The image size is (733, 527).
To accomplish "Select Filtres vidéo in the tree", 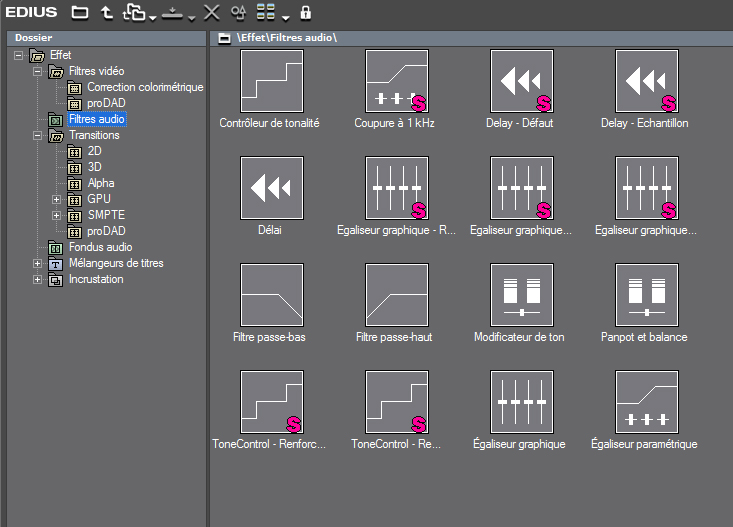I will click(97, 71).
